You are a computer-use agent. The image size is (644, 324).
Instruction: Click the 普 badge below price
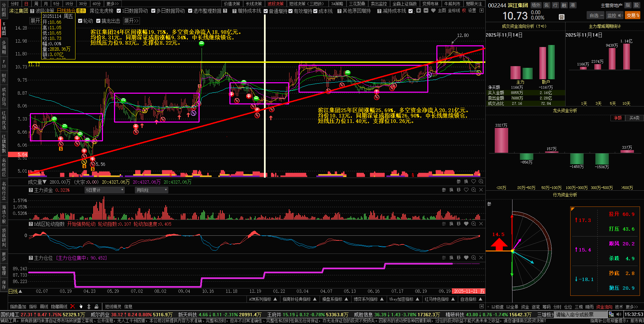point(561,17)
